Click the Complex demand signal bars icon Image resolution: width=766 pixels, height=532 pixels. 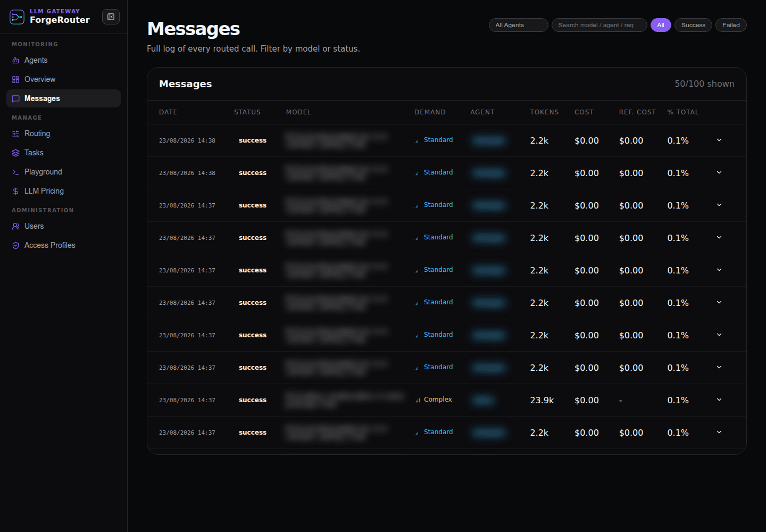pyautogui.click(x=418, y=400)
